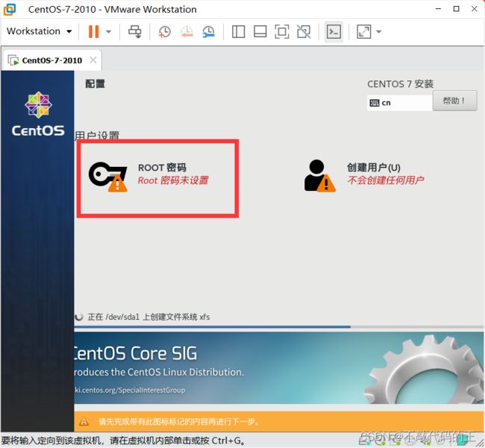Click the create user person icon
Image resolution: width=485 pixels, height=448 pixels.
319,175
